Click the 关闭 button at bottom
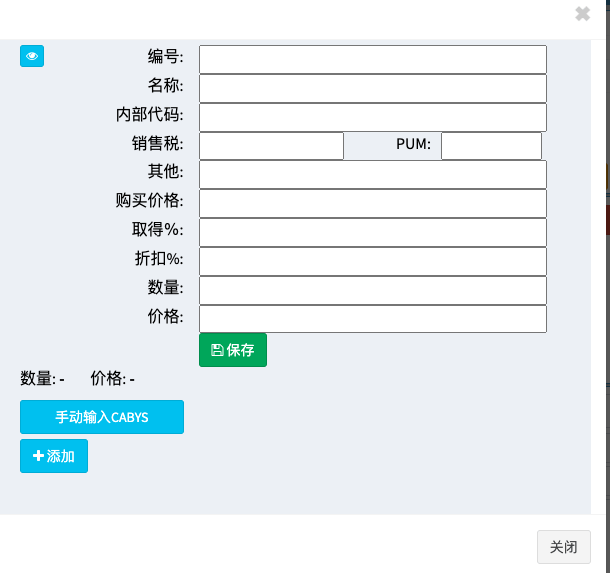Screen dimensions: 610x573 coord(564,547)
